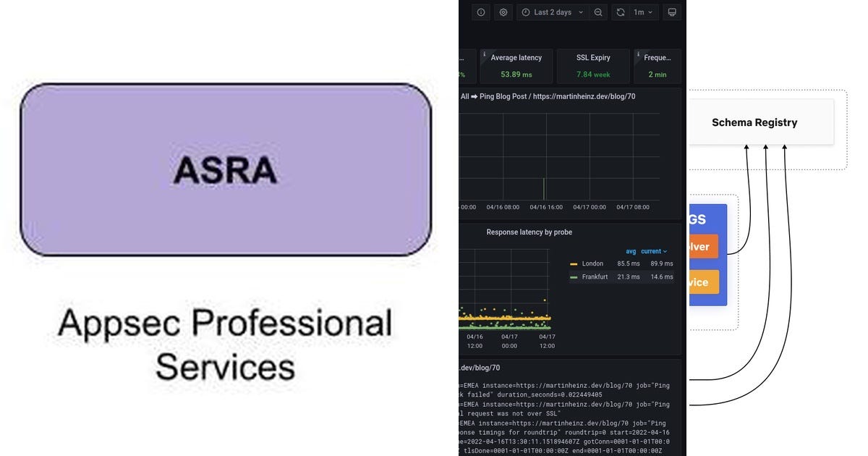868x456 pixels.
Task: Open the Response latency by probe panel title
Action: [x=529, y=232]
